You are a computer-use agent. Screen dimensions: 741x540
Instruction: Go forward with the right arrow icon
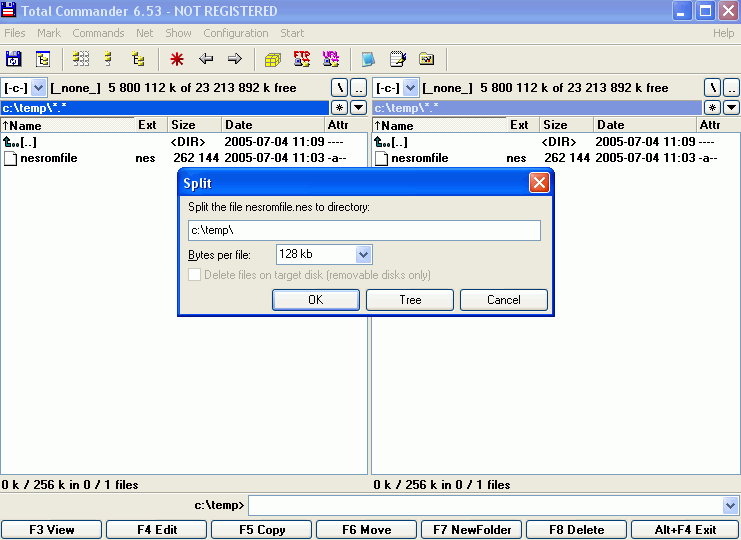pyautogui.click(x=234, y=59)
